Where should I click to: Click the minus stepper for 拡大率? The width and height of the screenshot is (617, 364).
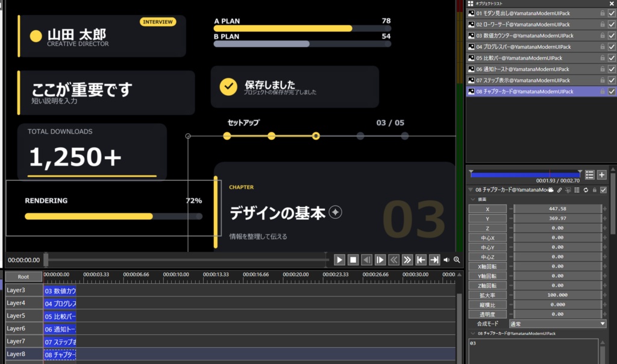click(511, 295)
